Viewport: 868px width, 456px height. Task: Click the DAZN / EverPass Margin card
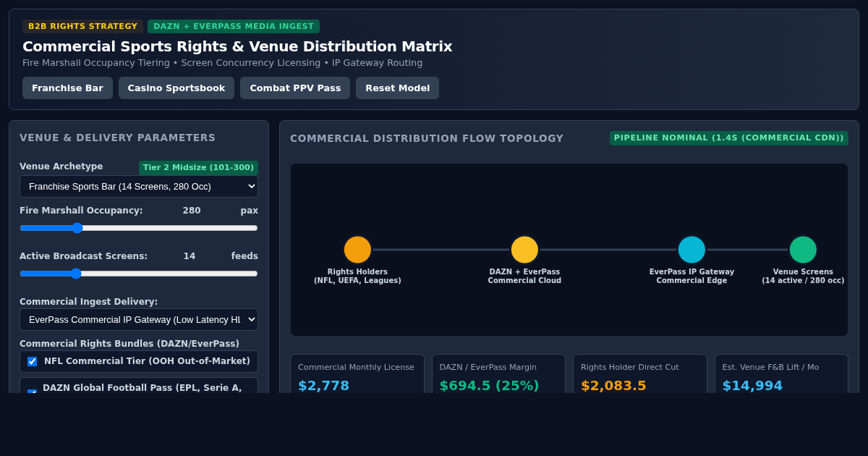pyautogui.click(x=498, y=373)
